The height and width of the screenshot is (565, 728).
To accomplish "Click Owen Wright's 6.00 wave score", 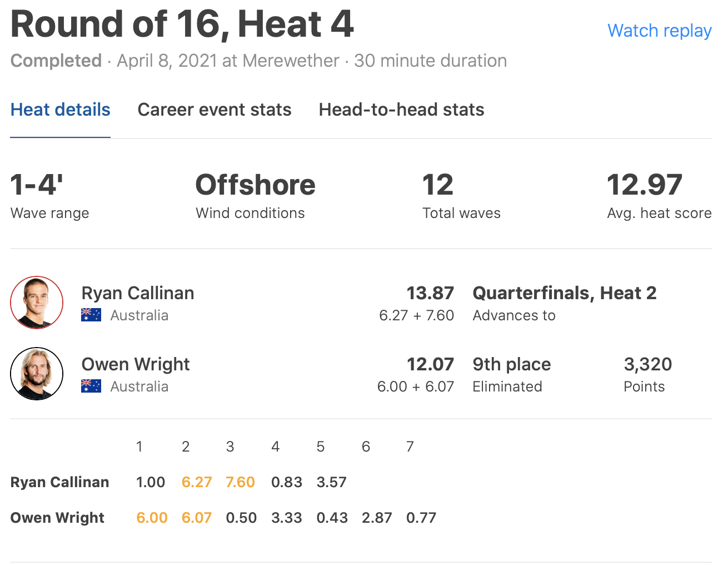I will pyautogui.click(x=152, y=518).
